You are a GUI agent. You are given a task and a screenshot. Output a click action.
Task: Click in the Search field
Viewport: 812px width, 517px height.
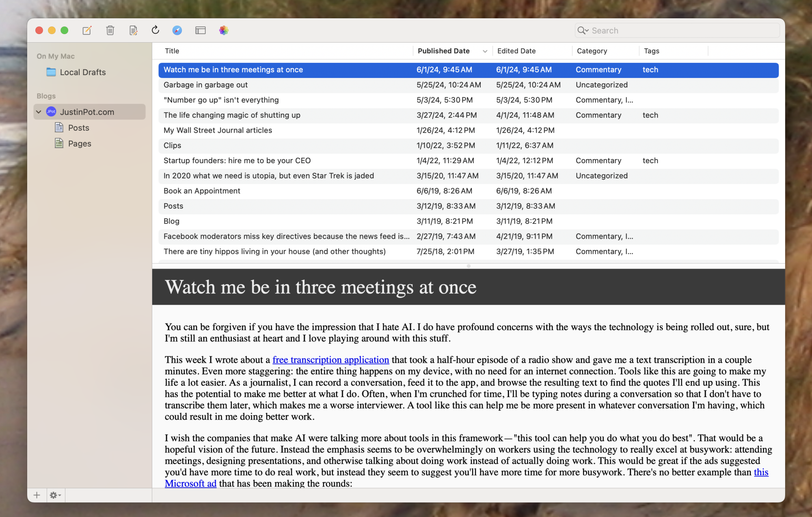[x=677, y=30]
